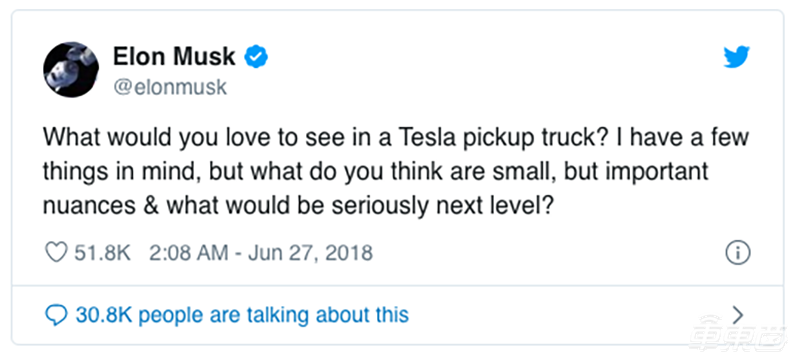The width and height of the screenshot is (800, 364).
Task: Open "30.8K people are talking about this"
Action: pos(242,315)
